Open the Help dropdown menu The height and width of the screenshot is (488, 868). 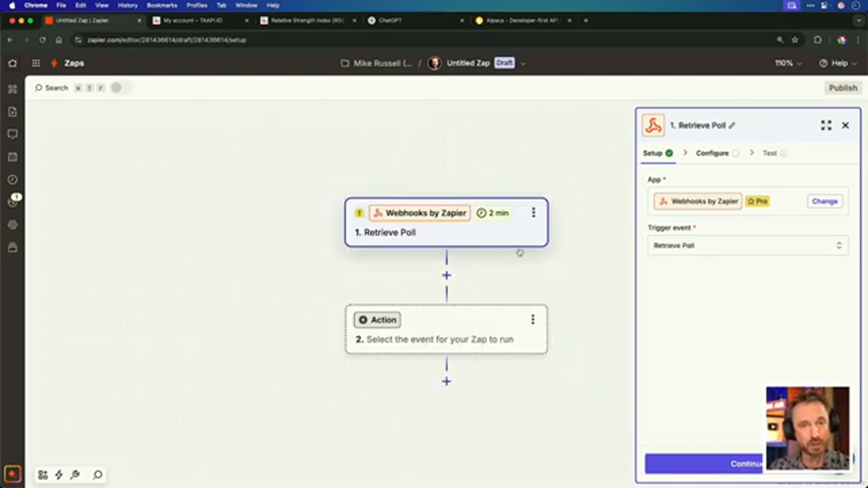coord(838,63)
